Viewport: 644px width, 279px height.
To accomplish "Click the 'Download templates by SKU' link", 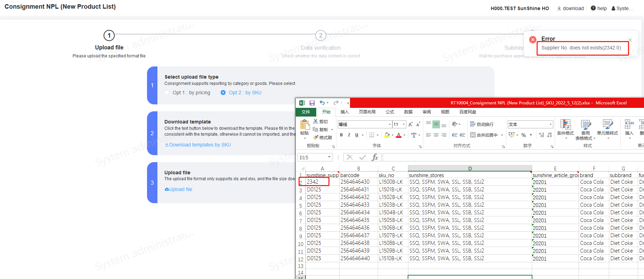I will 198,145.
